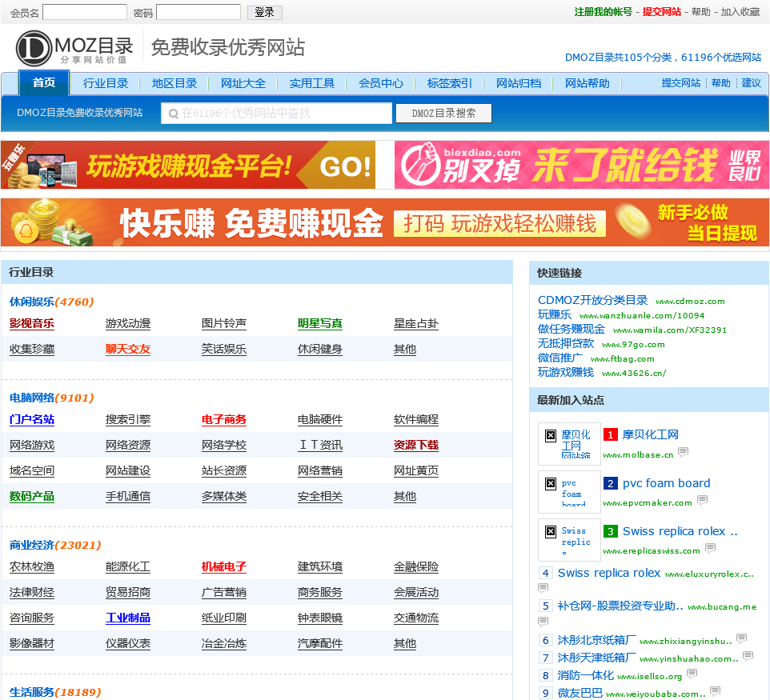Click comment bubble beside 消防一体化
The image size is (770, 700).
692,674
